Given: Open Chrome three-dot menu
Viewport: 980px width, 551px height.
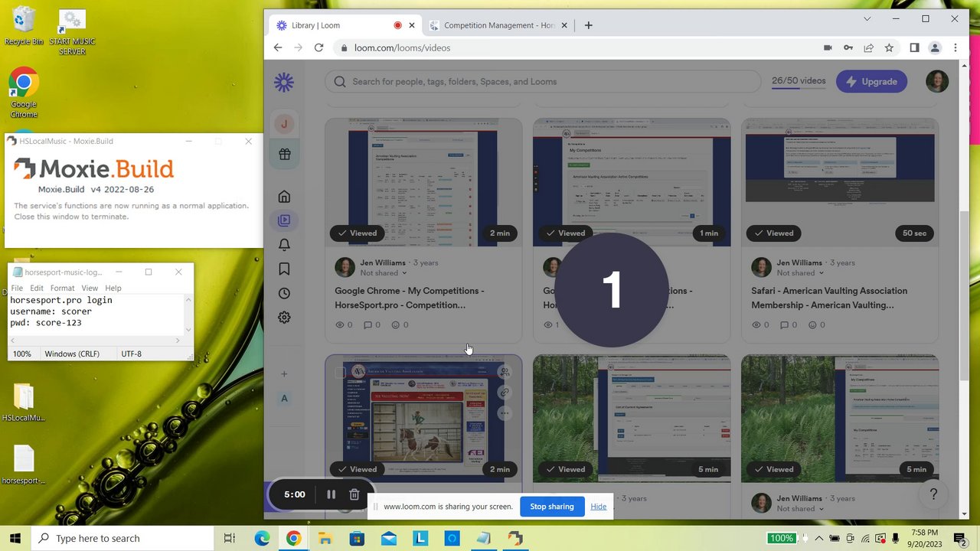Looking at the screenshot, I should (955, 47).
